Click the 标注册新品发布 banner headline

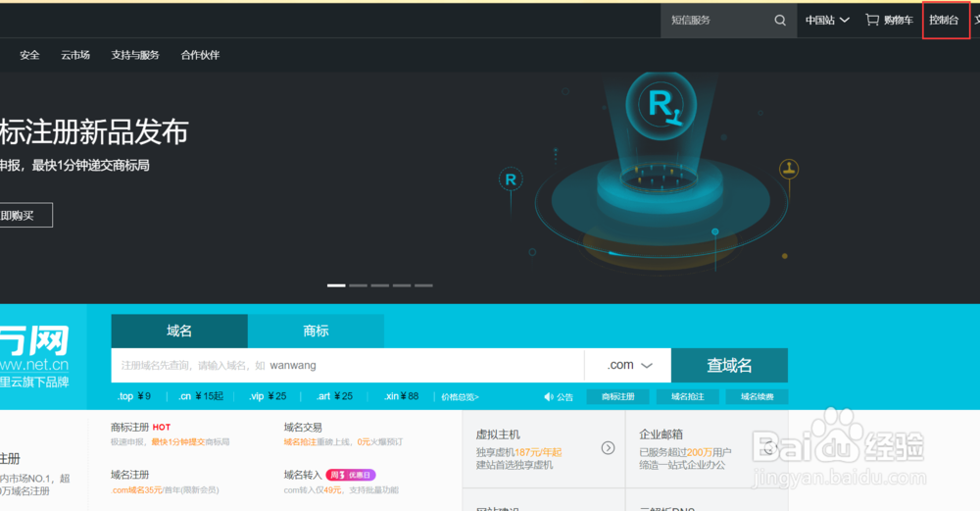94,132
